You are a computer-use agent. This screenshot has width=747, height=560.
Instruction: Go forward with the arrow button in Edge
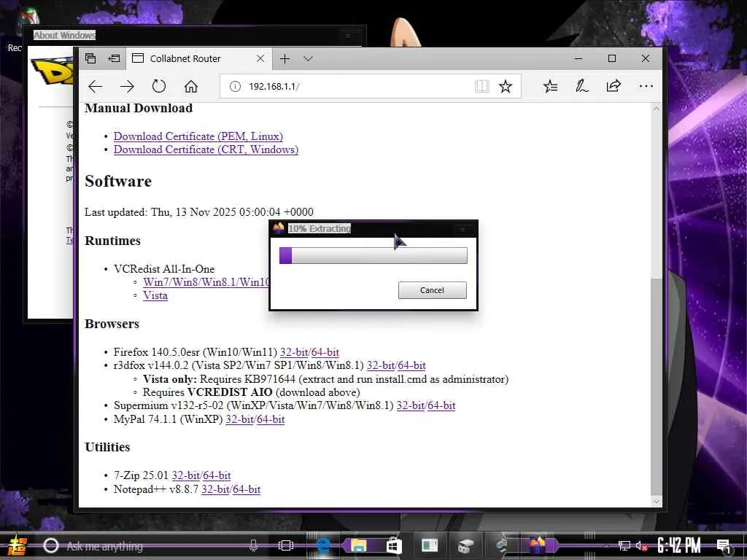pyautogui.click(x=127, y=86)
